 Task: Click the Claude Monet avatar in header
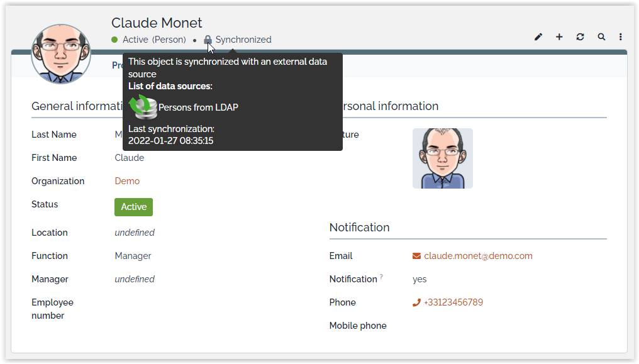coord(61,54)
